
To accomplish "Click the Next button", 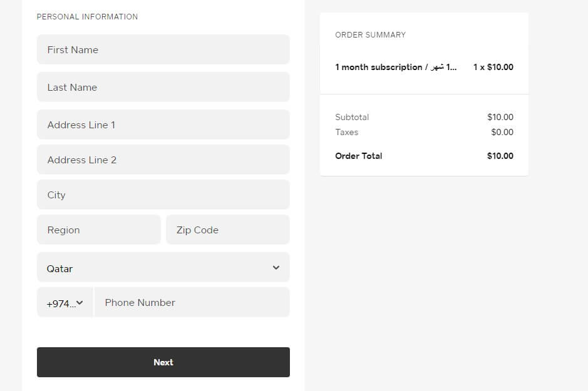I will [x=163, y=362].
